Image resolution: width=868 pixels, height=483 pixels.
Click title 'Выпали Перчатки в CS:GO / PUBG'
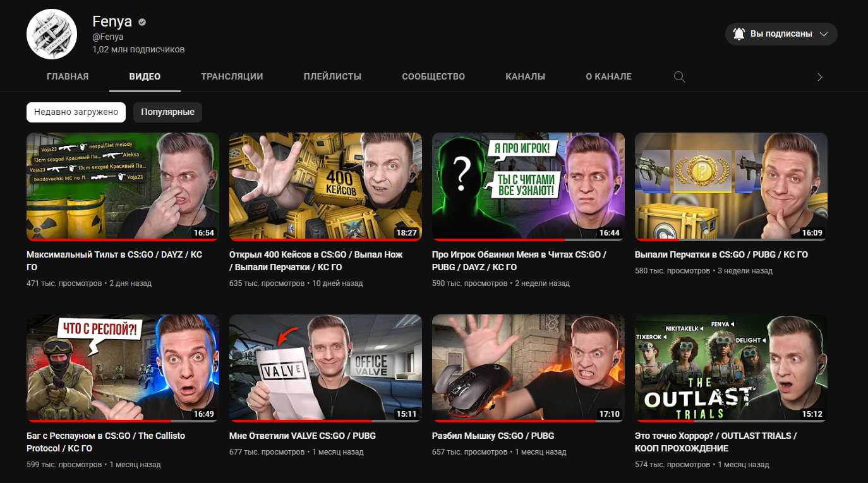[721, 254]
